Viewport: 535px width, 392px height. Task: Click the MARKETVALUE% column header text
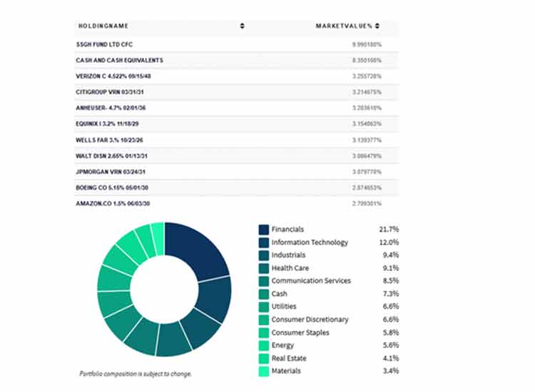(344, 26)
